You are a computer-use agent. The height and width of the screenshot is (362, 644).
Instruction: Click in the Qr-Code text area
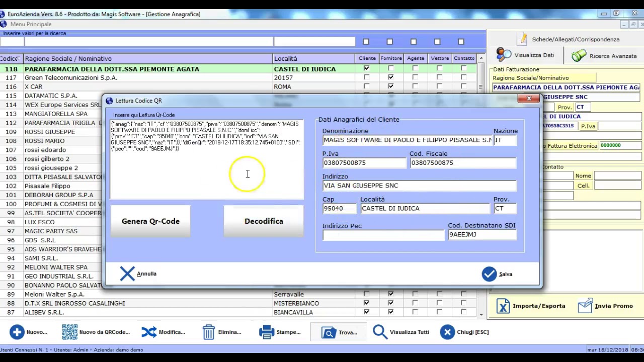pos(207,159)
